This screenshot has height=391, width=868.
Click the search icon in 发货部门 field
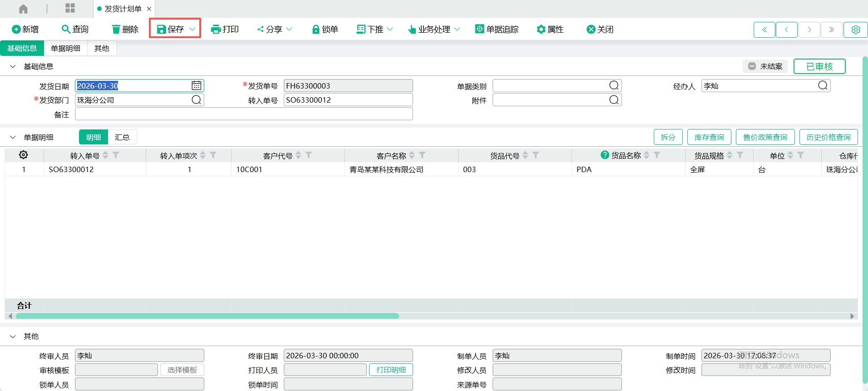[x=196, y=100]
